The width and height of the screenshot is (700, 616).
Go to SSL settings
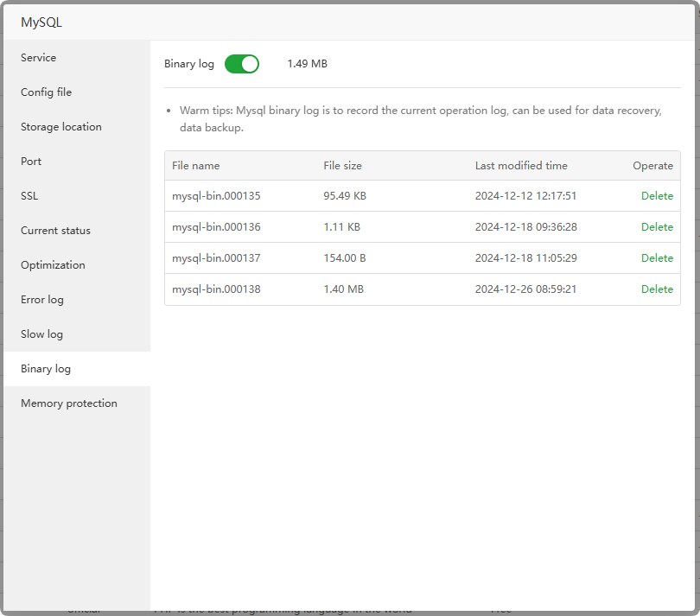[29, 196]
